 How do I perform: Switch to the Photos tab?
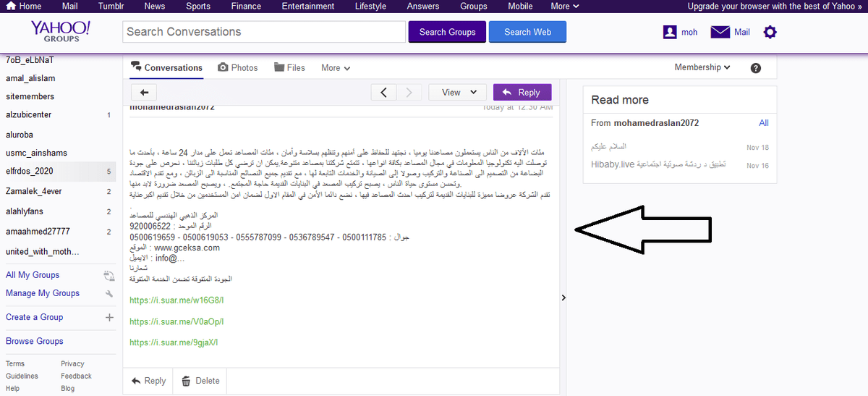[x=238, y=68]
